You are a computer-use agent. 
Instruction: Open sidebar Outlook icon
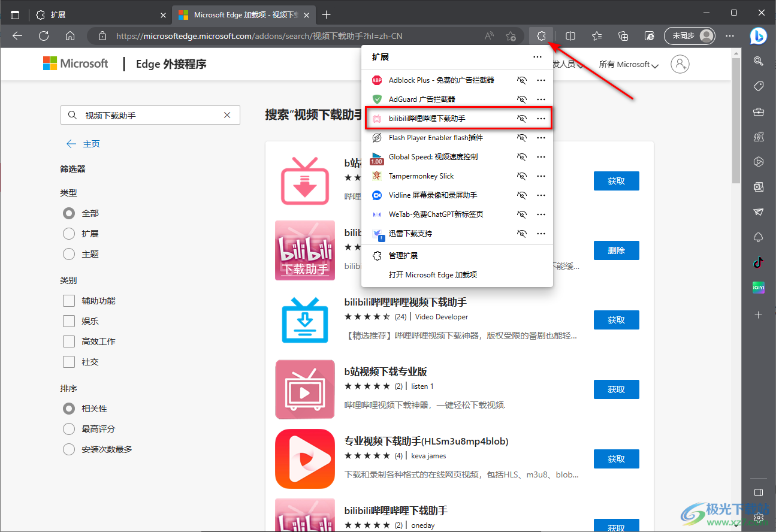coord(759,187)
